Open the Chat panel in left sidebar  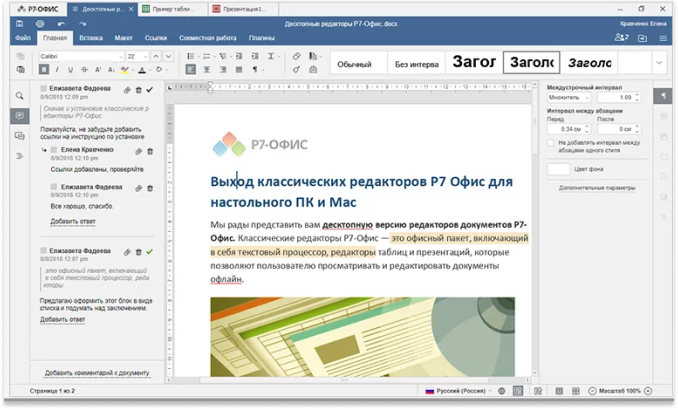[19, 136]
